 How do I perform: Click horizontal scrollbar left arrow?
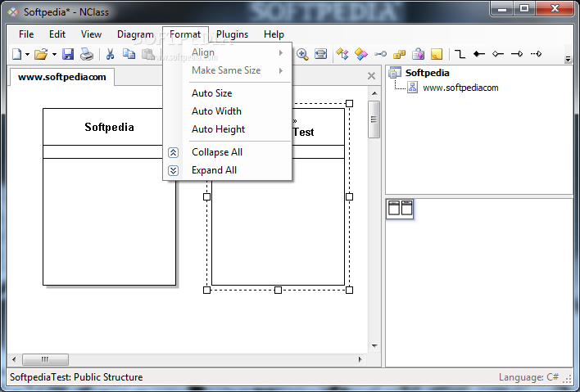[14, 359]
